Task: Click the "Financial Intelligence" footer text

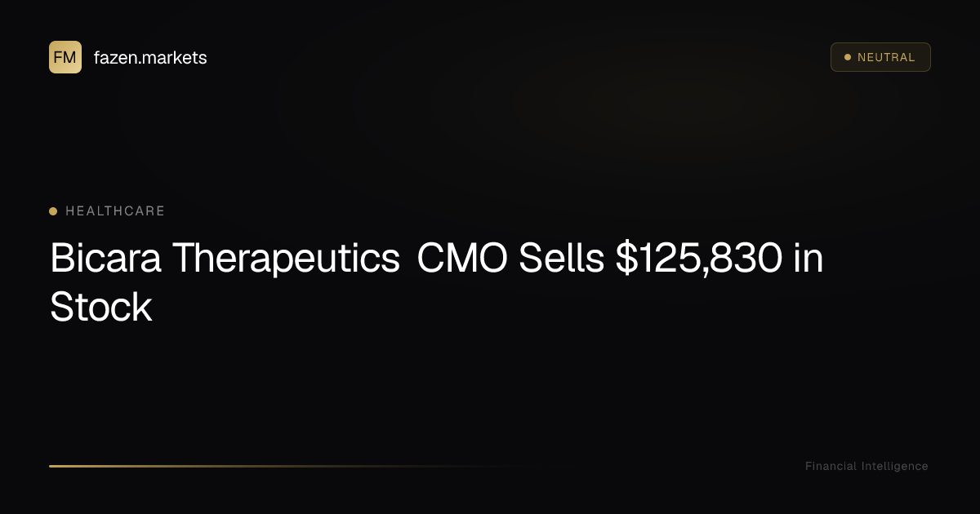Action: (x=866, y=466)
